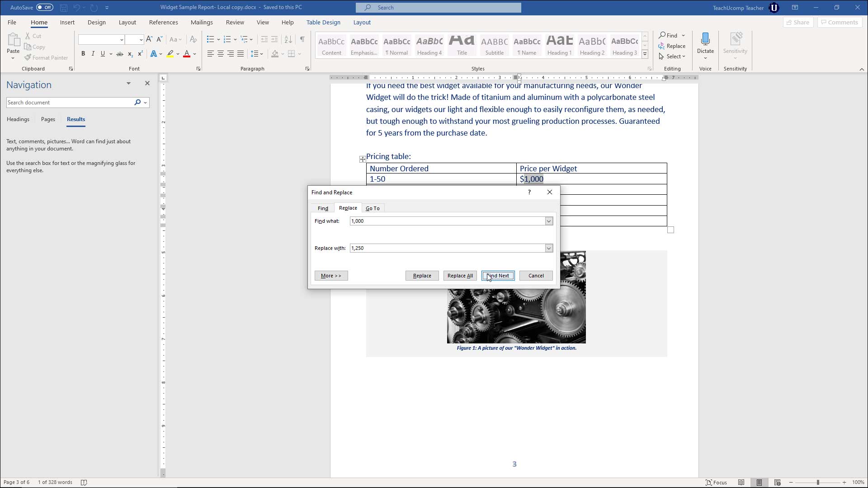Click the Sort icon in Paragraph group
Screen dimensions: 868x488
pyautogui.click(x=288, y=39)
